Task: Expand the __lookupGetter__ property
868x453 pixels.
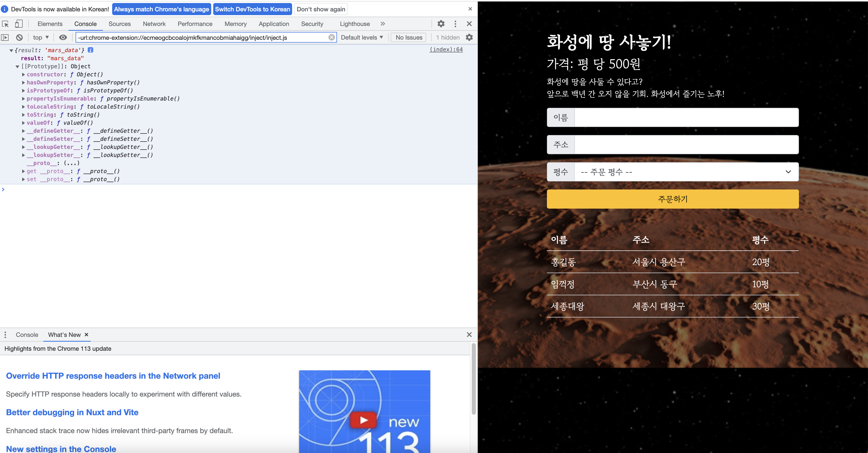Action: click(x=23, y=147)
